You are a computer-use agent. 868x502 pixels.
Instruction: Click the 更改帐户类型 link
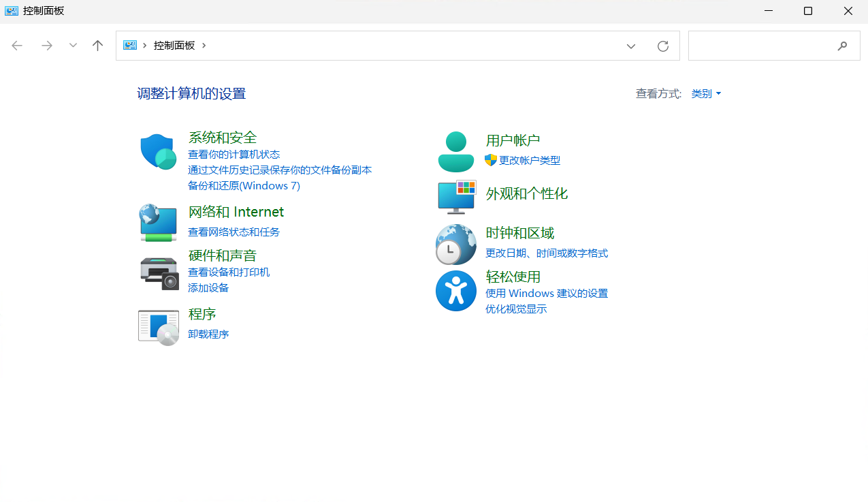point(529,161)
